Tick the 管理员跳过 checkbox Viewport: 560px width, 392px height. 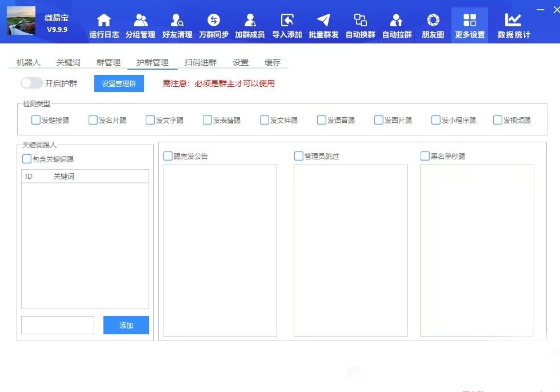click(x=299, y=156)
